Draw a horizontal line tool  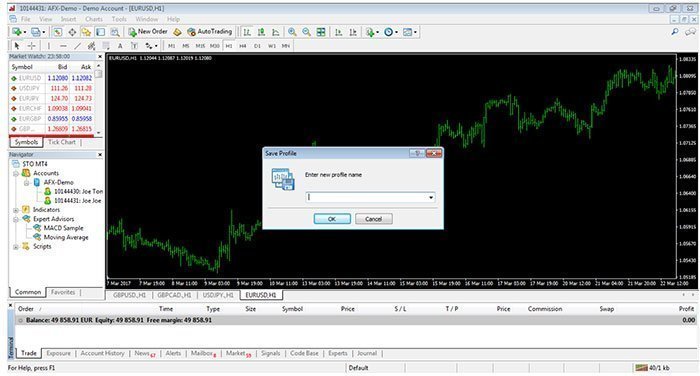click(x=63, y=46)
